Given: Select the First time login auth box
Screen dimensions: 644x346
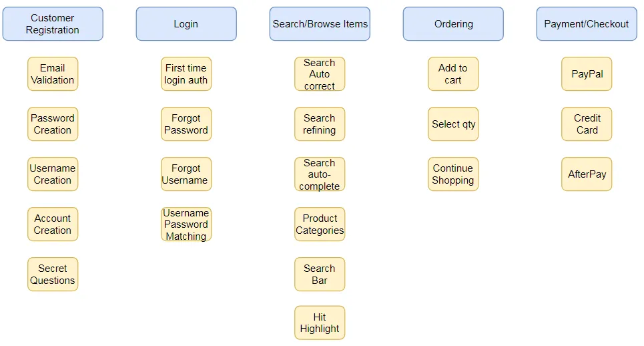Looking at the screenshot, I should point(186,74).
